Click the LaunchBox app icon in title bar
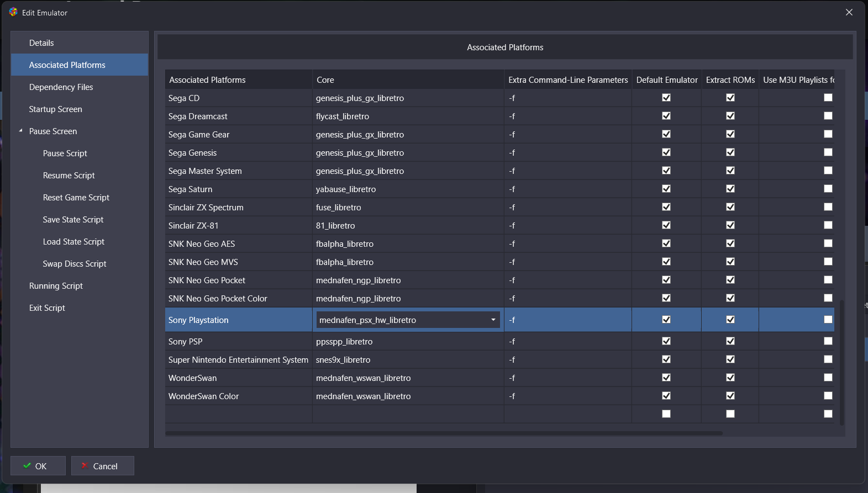The height and width of the screenshot is (493, 868). pos(13,12)
